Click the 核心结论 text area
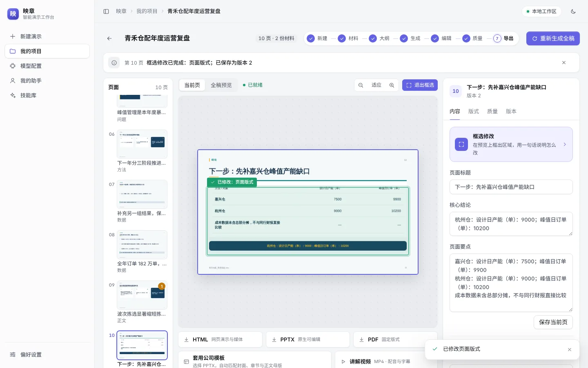Image resolution: width=588 pixels, height=368 pixels. pos(511,224)
